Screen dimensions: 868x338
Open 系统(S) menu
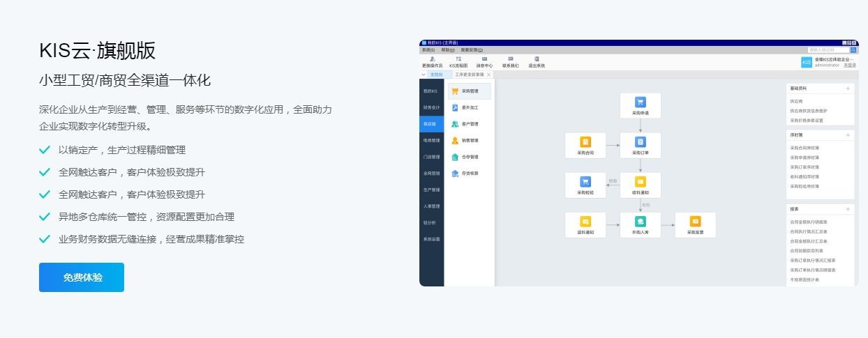pyautogui.click(x=428, y=50)
